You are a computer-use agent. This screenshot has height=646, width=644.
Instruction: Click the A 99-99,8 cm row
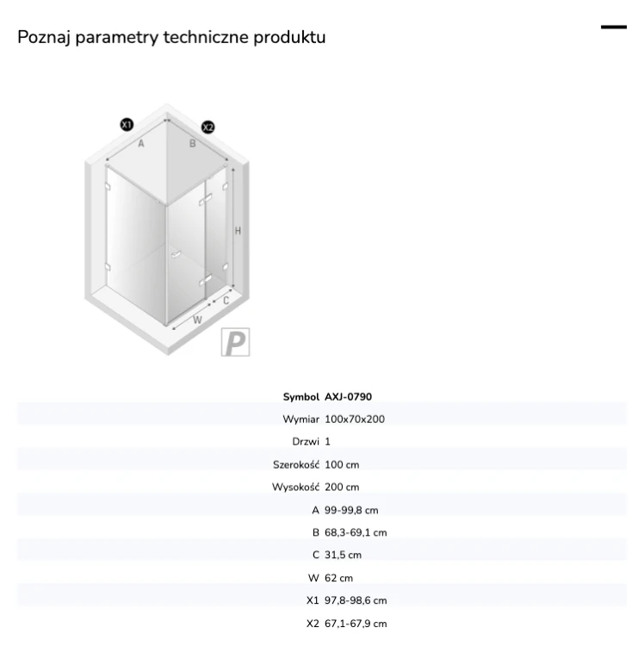[322, 510]
